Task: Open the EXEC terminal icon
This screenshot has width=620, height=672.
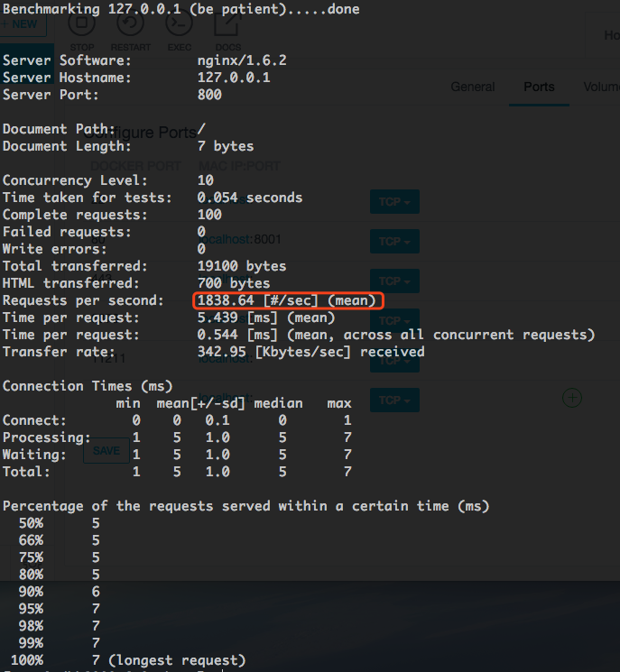Action: point(180,27)
